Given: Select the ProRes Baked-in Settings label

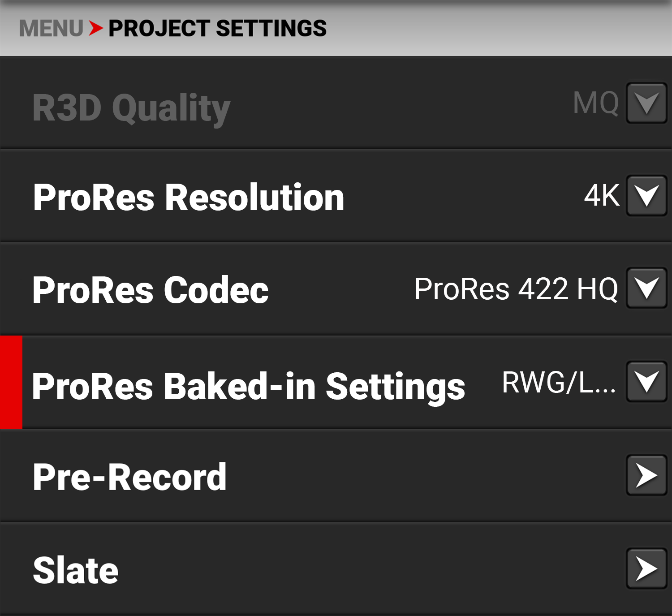Looking at the screenshot, I should coord(249,386).
